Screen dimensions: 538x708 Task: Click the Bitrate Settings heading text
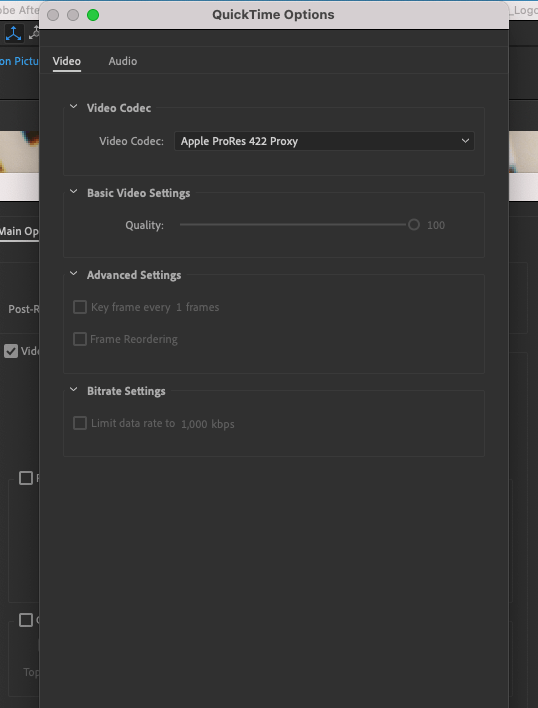tap(126, 391)
